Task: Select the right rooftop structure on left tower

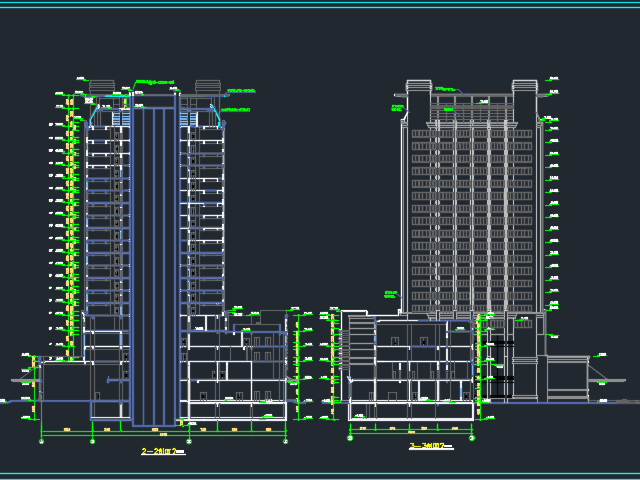Action: [207, 87]
